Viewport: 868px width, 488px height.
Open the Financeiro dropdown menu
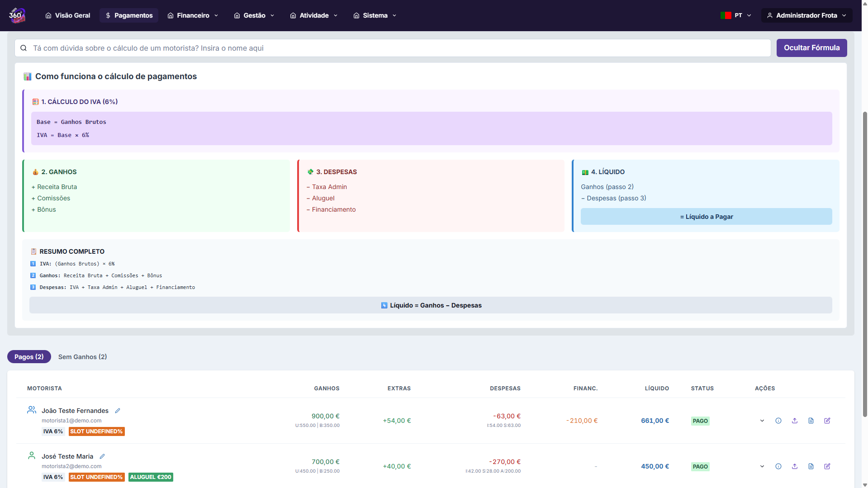coord(193,15)
